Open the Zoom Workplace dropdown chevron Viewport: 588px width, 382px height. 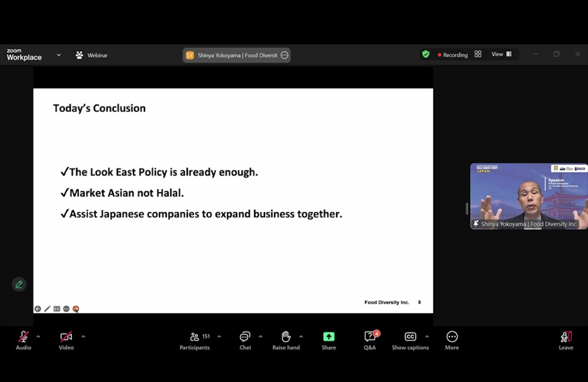coord(59,55)
